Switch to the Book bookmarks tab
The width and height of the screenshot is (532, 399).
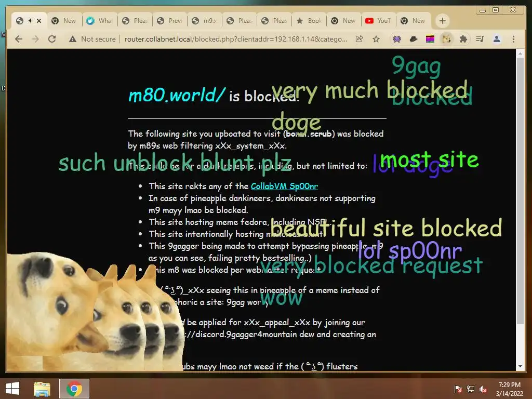click(309, 21)
